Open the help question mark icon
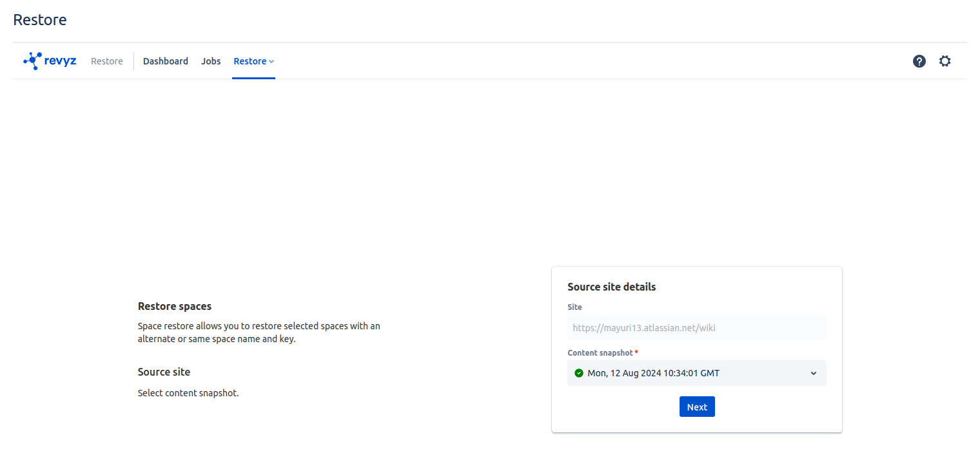This screenshot has height=471, width=980. 919,61
